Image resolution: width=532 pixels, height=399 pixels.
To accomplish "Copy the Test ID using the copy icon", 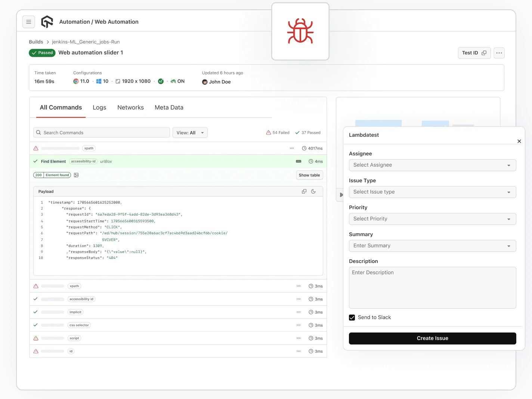I will point(484,53).
